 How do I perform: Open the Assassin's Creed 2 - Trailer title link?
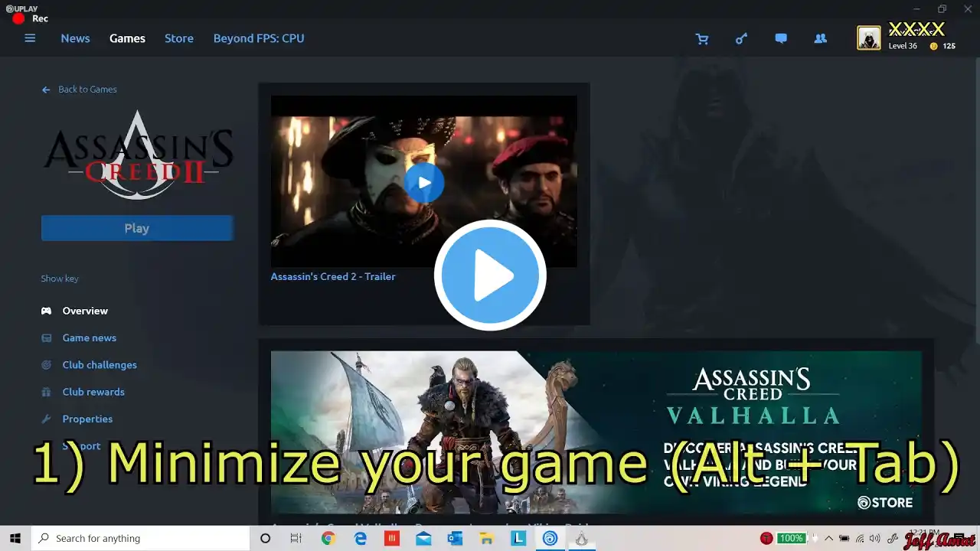coord(333,276)
